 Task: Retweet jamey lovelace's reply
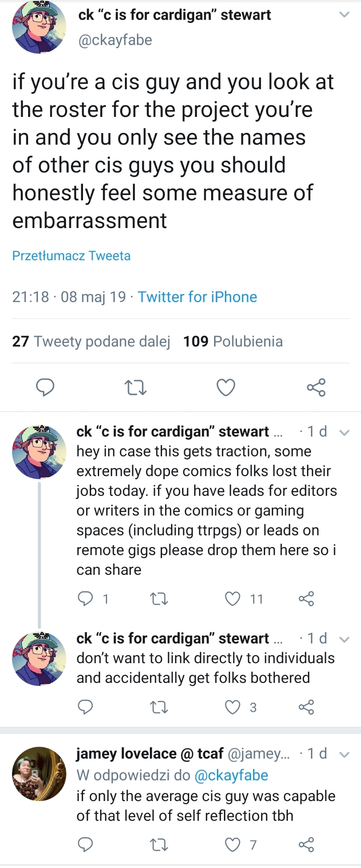[x=158, y=844]
